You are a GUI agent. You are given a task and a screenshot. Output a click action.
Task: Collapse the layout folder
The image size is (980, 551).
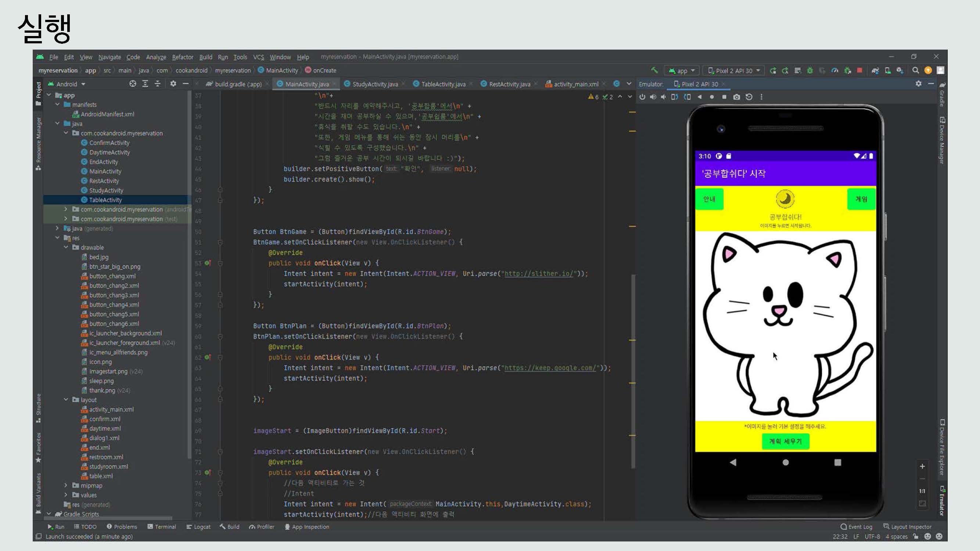point(66,400)
